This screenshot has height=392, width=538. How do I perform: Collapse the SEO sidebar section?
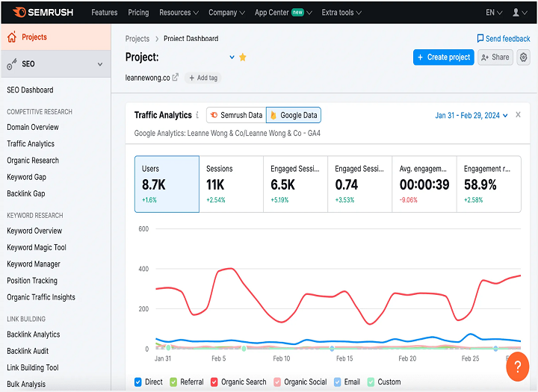click(x=100, y=64)
